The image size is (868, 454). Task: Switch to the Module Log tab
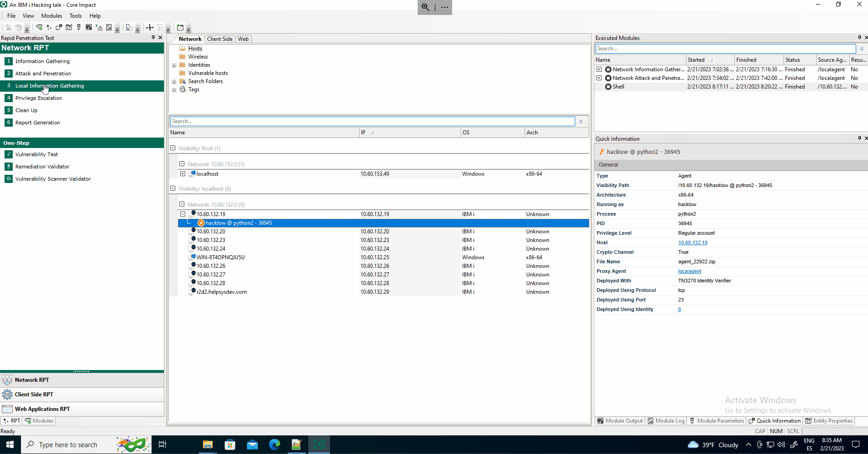point(666,421)
